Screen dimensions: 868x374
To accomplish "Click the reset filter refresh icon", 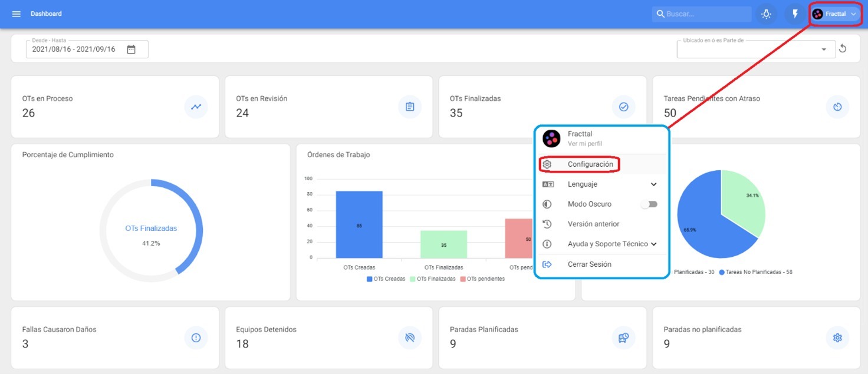I will point(843,49).
